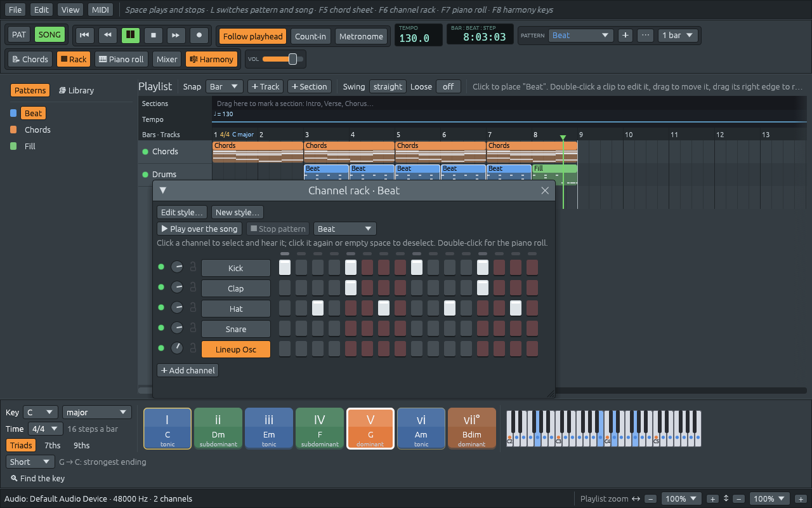Open the pattern length dropdown showing 1 bar
The height and width of the screenshot is (508, 812).
pos(678,36)
